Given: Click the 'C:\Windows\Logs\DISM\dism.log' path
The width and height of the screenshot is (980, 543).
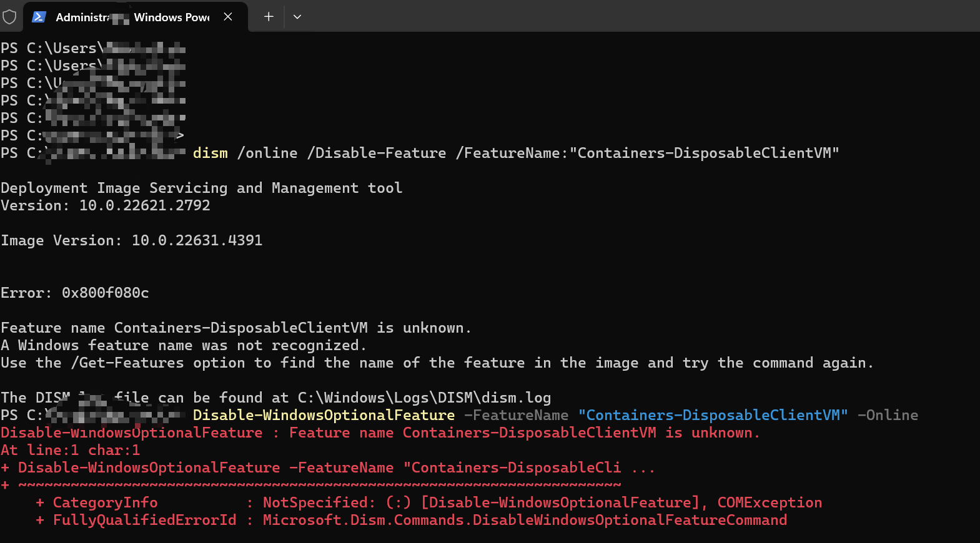Looking at the screenshot, I should [424, 398].
